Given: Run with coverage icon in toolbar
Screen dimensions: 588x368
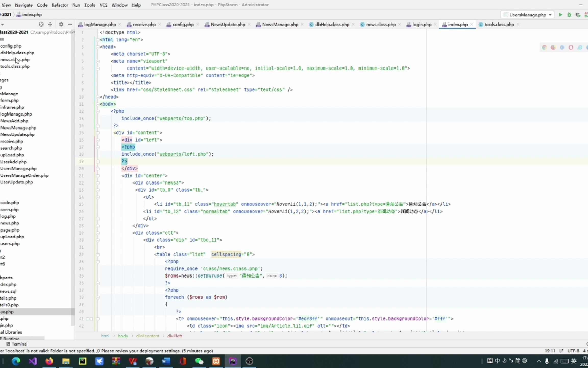Looking at the screenshot, I should point(578,15).
